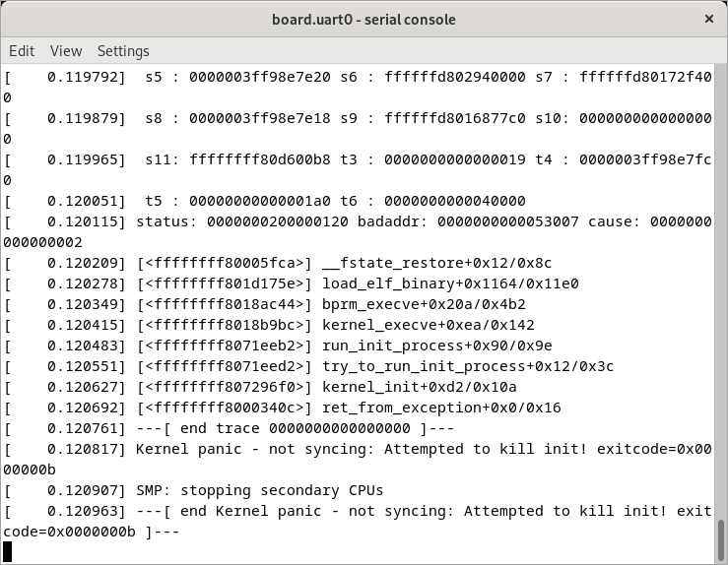This screenshot has height=565, width=728.
Task: Click the "SMP: stopping secondary CPUs" line
Action: pyautogui.click(x=259, y=490)
